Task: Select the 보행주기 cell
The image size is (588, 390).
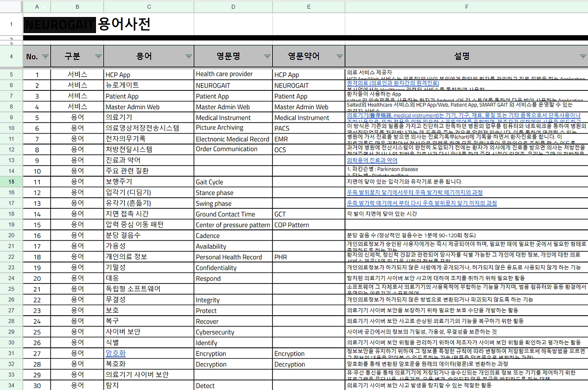Action: click(x=149, y=182)
